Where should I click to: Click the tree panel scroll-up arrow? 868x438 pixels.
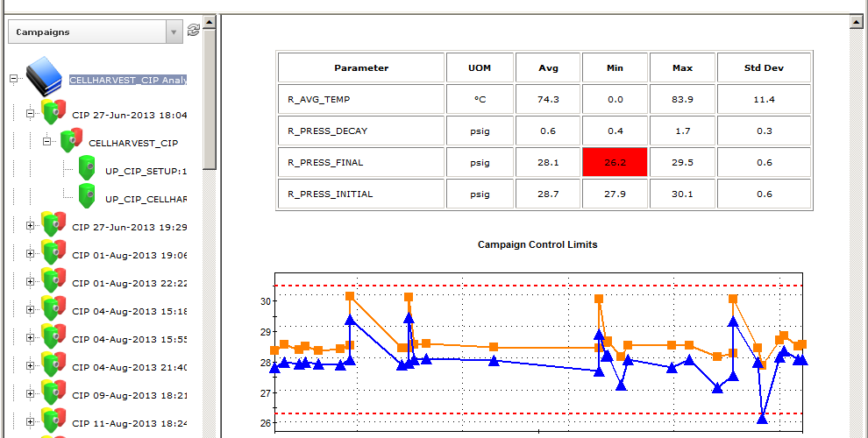click(210, 22)
